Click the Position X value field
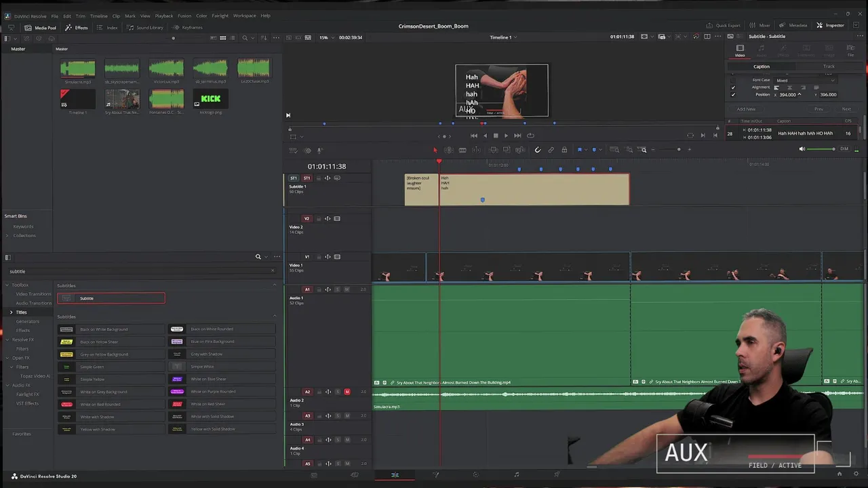Screen dimensions: 868x488 (x=788, y=95)
